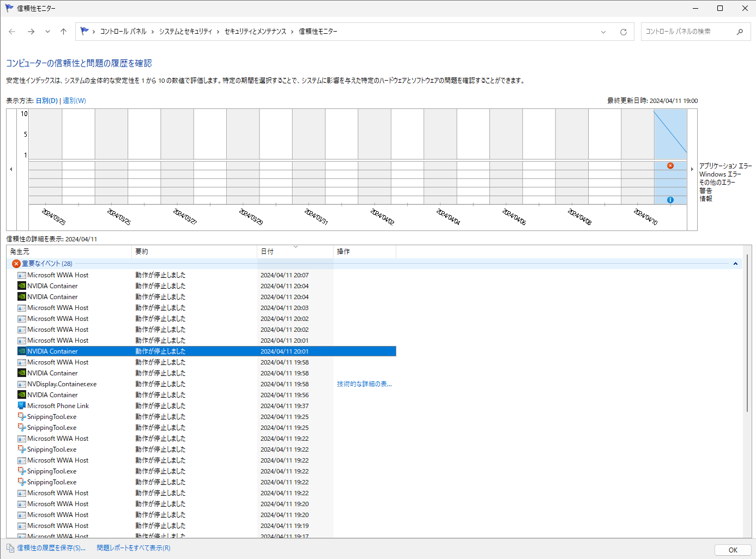
Task: Click the search magnifier icon
Action: point(740,32)
